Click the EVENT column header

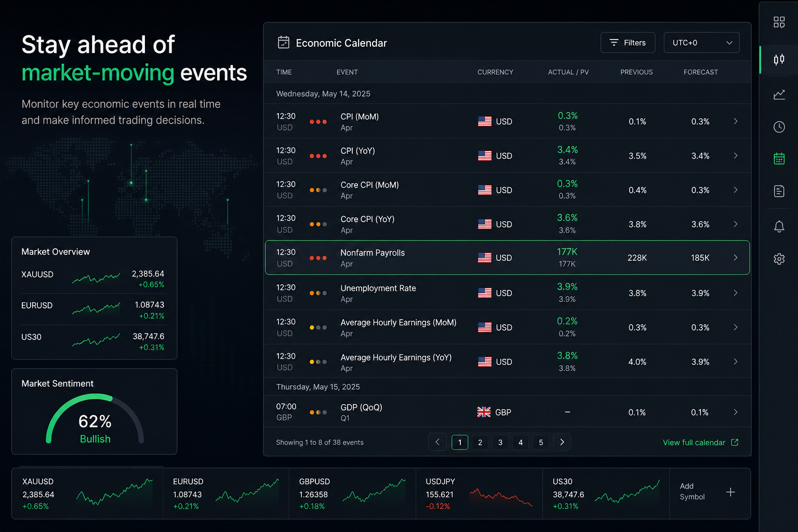click(x=347, y=72)
